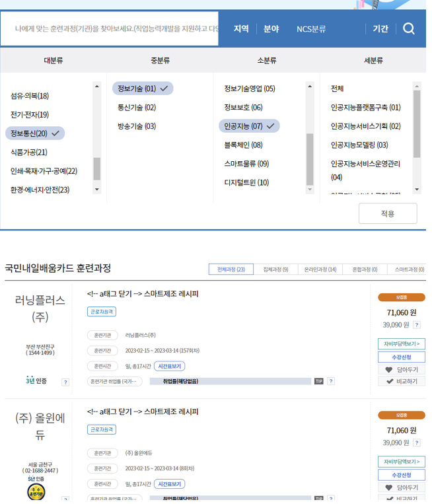Select 블록체인 (08) subcategory

(243, 145)
